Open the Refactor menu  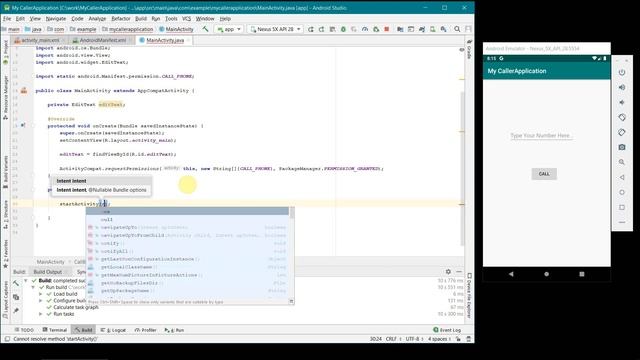click(x=121, y=19)
